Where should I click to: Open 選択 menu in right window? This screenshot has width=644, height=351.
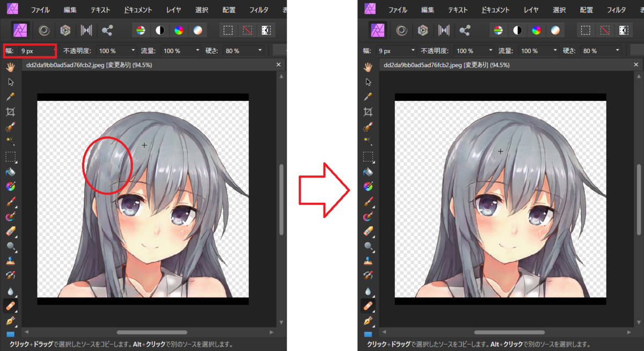click(559, 10)
